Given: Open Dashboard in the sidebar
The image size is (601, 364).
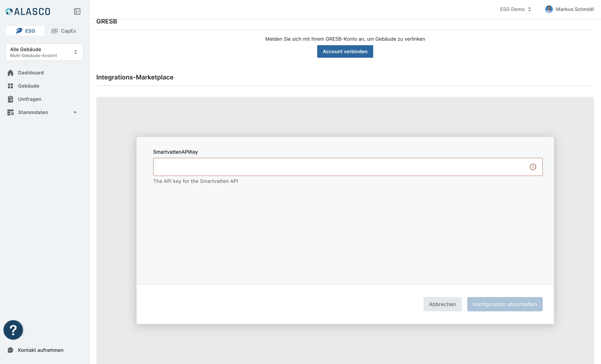Looking at the screenshot, I should [x=31, y=73].
